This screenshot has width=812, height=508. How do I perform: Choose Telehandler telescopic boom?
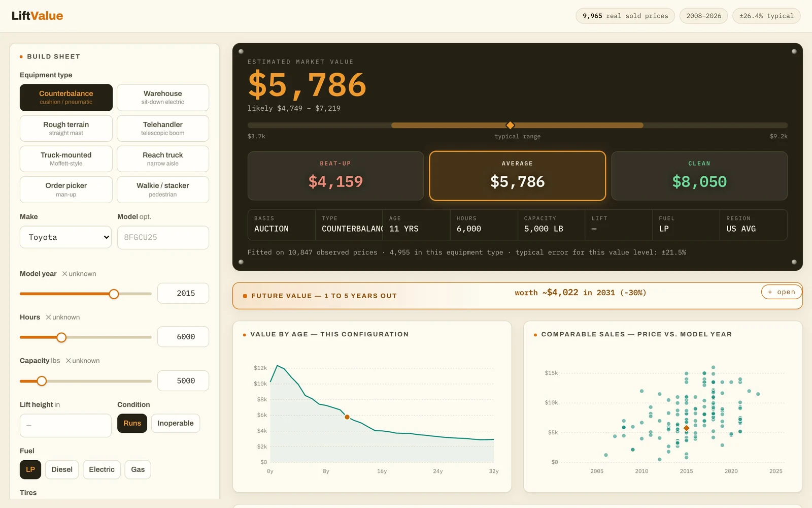pyautogui.click(x=163, y=129)
